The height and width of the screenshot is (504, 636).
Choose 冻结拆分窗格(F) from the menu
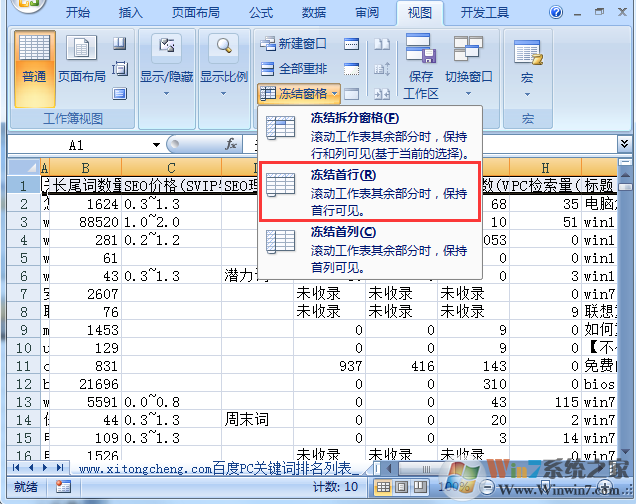click(x=370, y=135)
